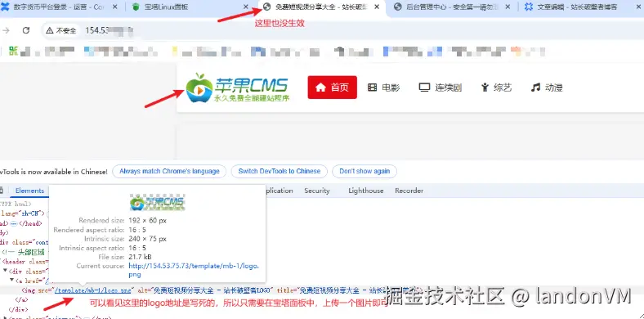Open the Elements tab in DevTools

point(29,191)
